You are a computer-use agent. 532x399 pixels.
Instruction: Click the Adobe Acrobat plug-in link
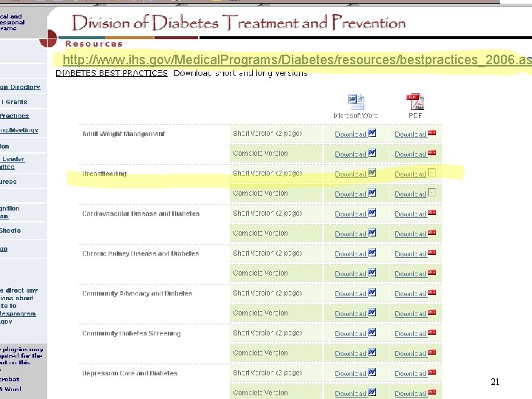click(x=10, y=379)
